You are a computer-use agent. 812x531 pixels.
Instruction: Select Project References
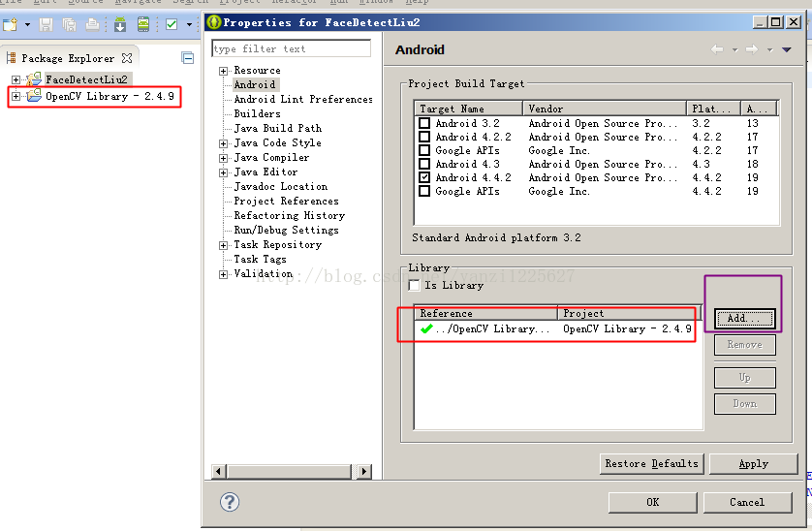click(x=287, y=201)
